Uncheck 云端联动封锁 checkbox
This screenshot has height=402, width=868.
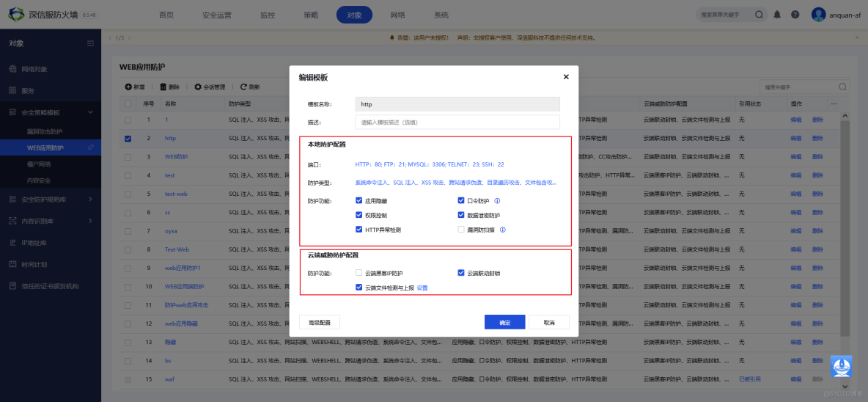coord(460,273)
